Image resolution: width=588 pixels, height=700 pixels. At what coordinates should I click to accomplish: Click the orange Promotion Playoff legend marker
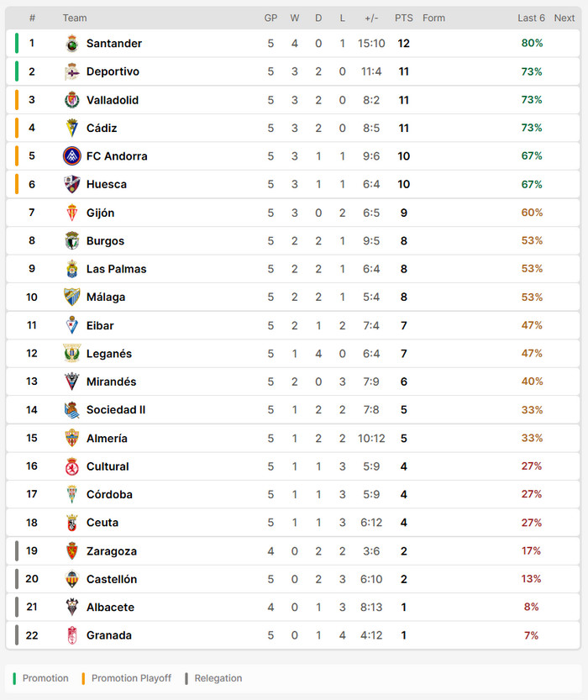point(84,678)
